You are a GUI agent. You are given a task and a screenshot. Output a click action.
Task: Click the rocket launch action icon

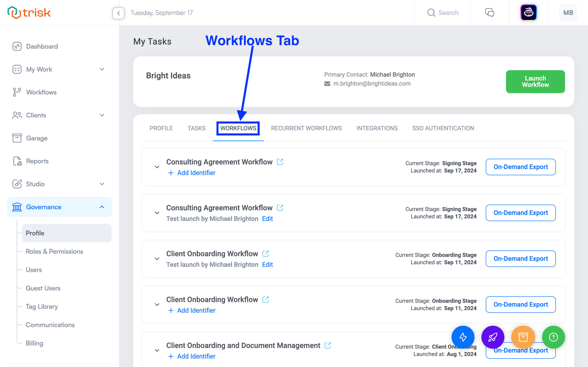tap(493, 337)
